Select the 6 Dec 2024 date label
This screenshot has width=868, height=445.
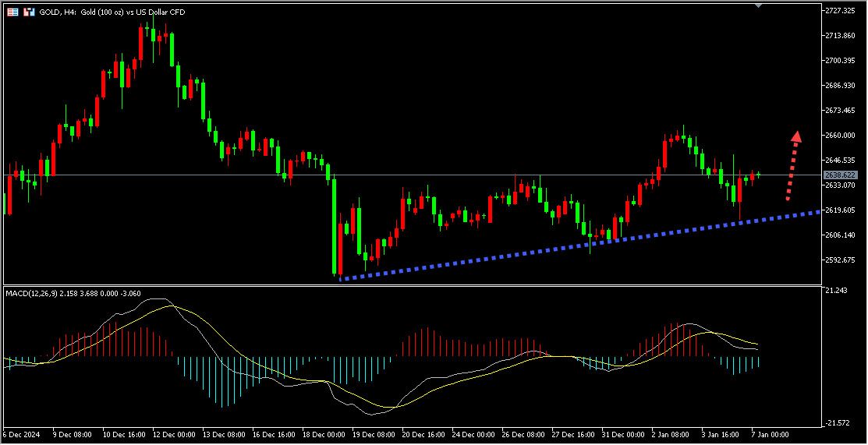21,434
